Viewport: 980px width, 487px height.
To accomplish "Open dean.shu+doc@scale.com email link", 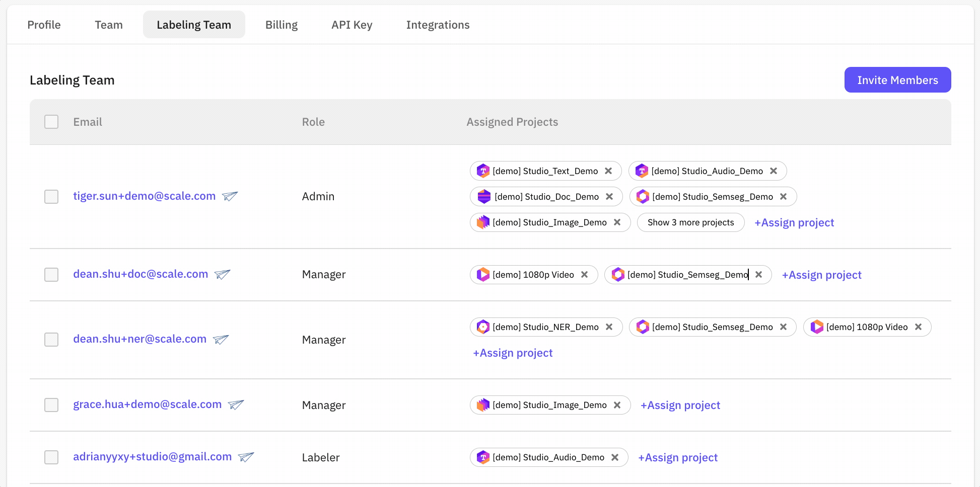I will coord(141,274).
